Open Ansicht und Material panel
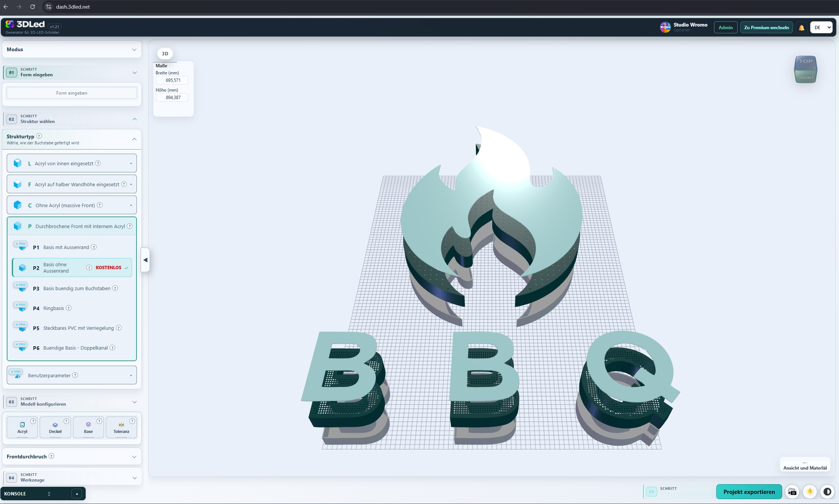The width and height of the screenshot is (839, 504). coord(805,465)
